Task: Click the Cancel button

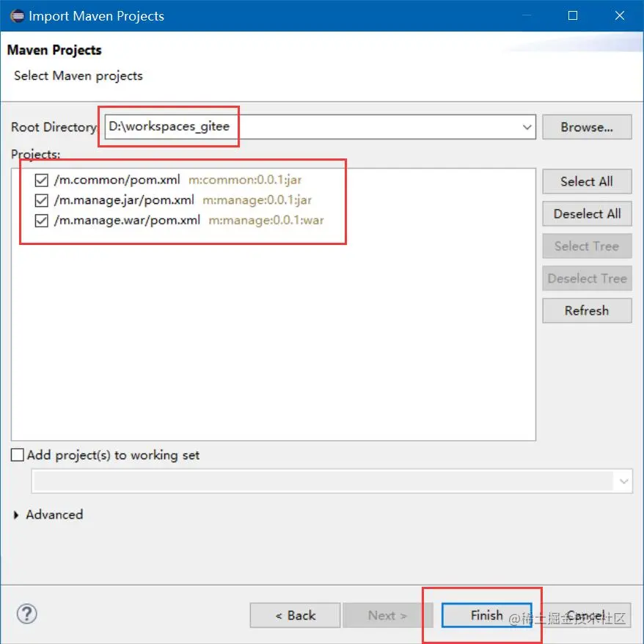Action: 585,615
